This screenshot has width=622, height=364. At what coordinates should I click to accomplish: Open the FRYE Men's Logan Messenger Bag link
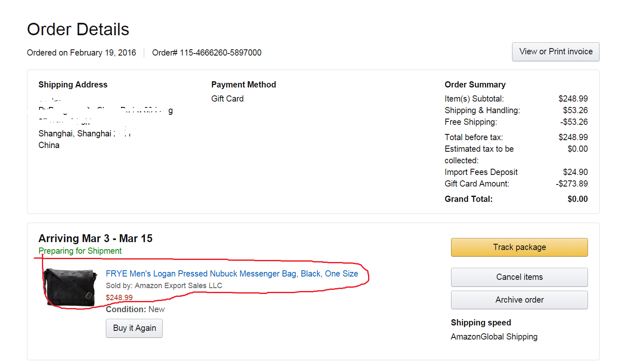coord(232,274)
